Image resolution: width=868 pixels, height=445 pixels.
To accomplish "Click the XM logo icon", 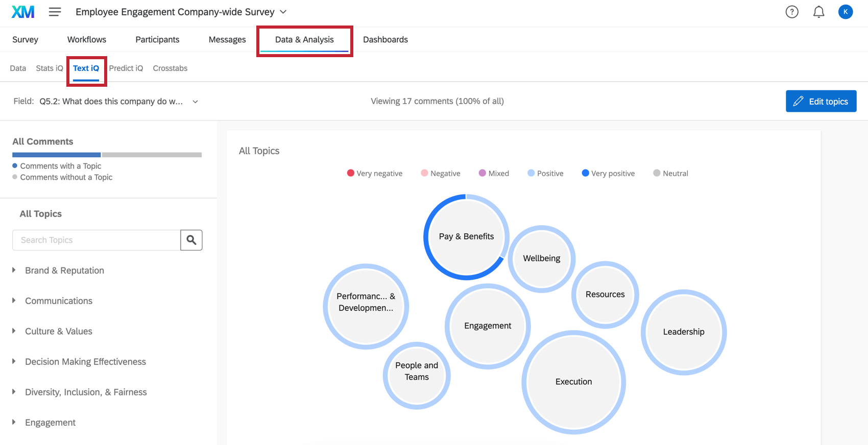I will tap(23, 12).
